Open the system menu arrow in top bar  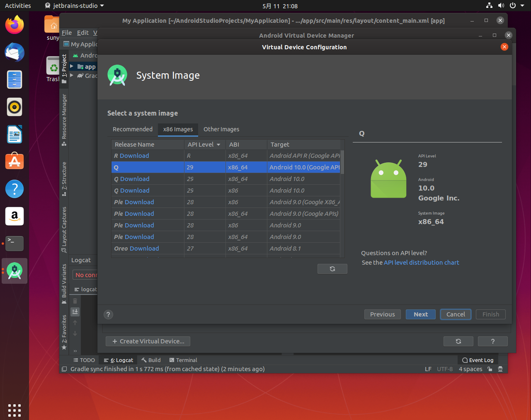522,6
